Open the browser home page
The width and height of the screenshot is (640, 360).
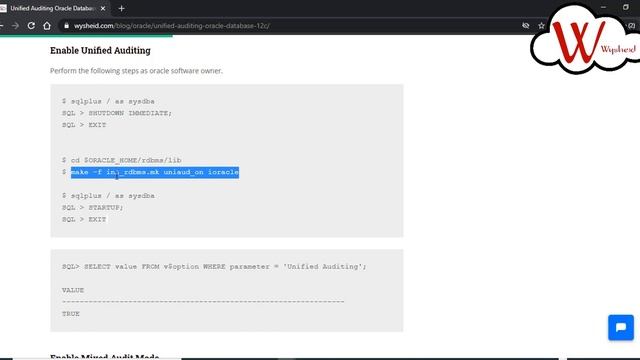(47, 26)
